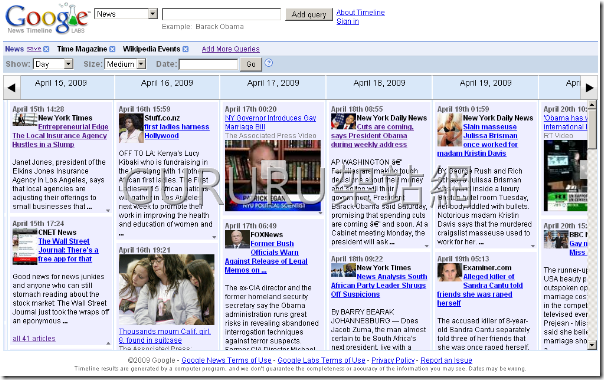
Task: Click the Report an issue link
Action: (446, 360)
